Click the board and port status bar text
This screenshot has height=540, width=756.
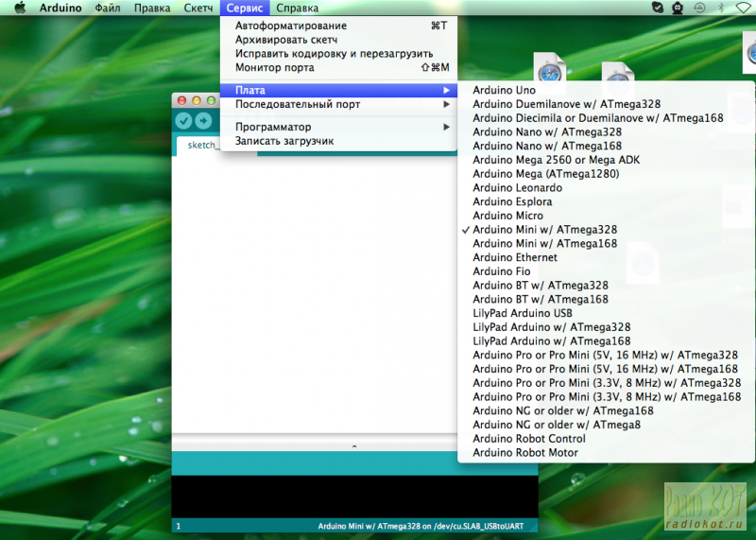(x=421, y=526)
